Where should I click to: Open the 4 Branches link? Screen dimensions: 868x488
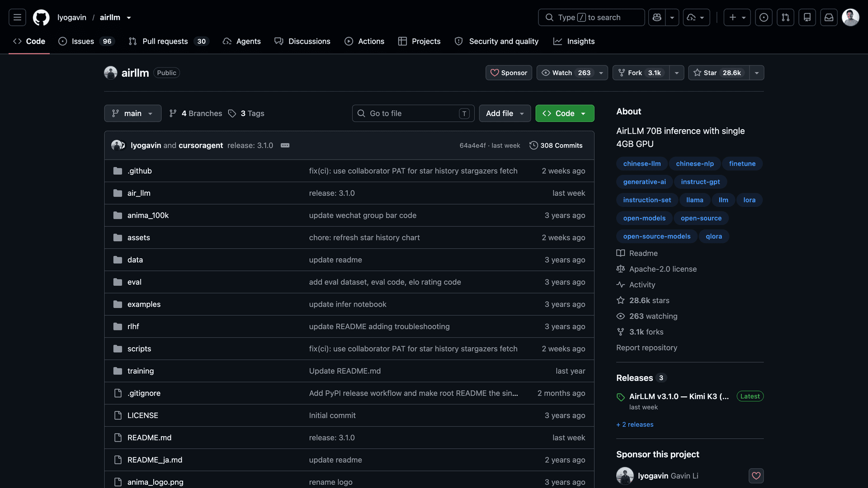(196, 113)
